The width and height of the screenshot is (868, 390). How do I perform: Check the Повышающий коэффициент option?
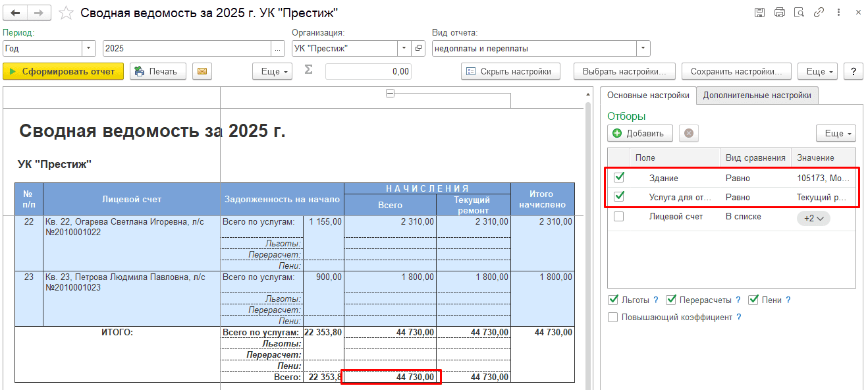[613, 318]
